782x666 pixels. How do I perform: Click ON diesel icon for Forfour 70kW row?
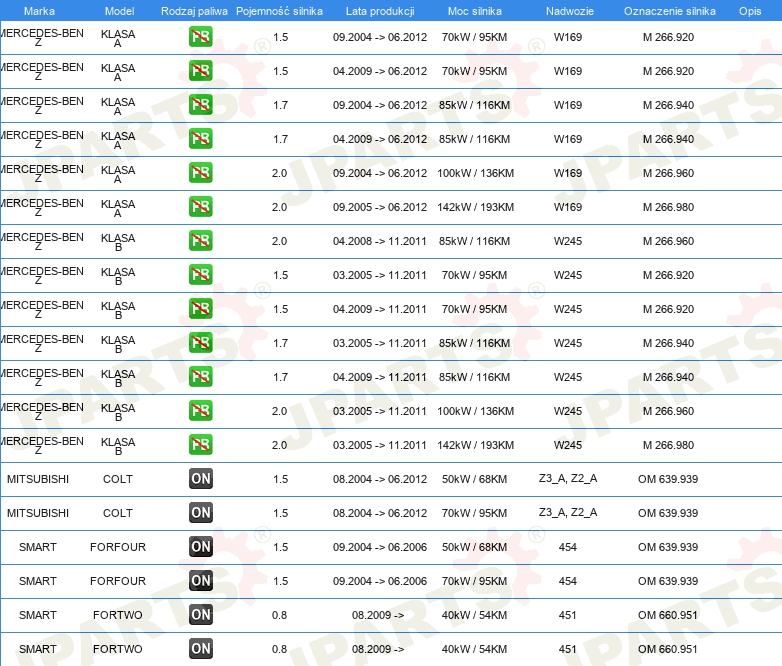(x=200, y=580)
